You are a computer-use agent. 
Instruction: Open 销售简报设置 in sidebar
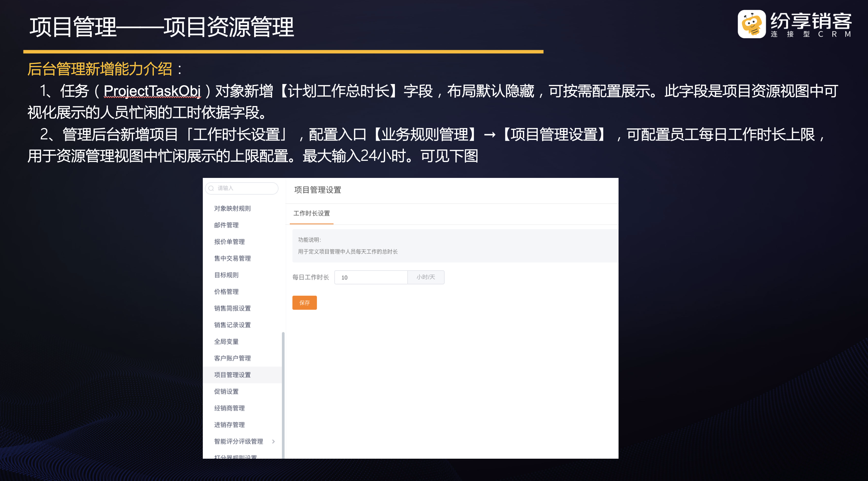click(232, 308)
